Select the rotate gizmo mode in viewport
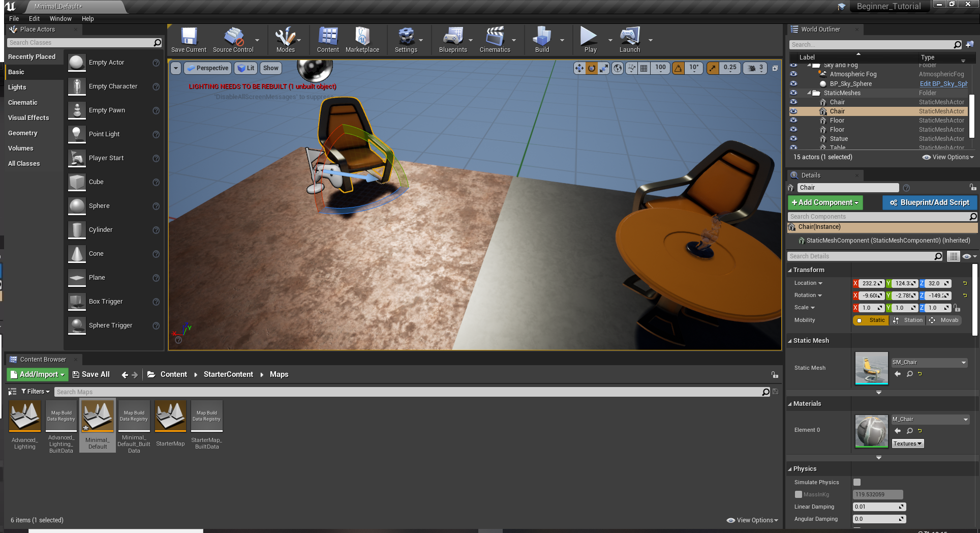Screen dimensions: 980x533 tap(592, 68)
